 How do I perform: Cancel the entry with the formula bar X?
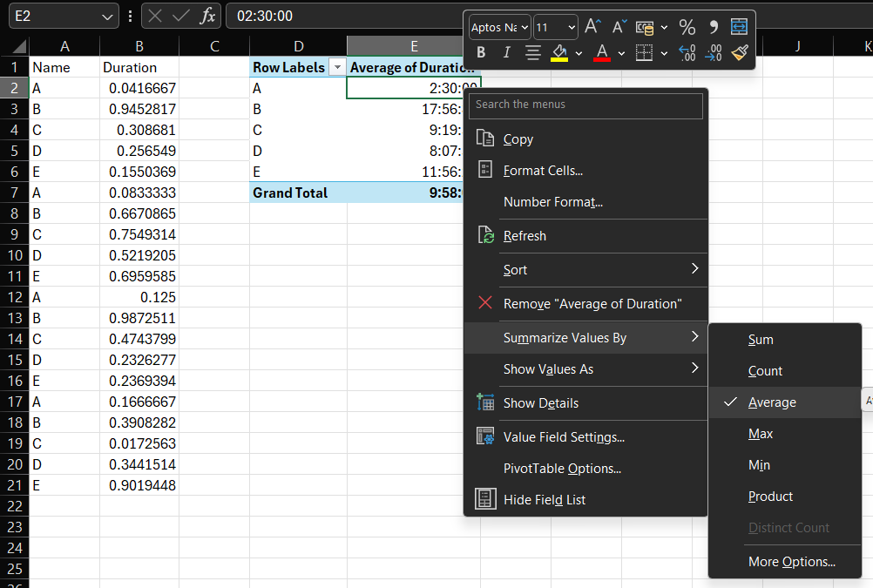[155, 16]
